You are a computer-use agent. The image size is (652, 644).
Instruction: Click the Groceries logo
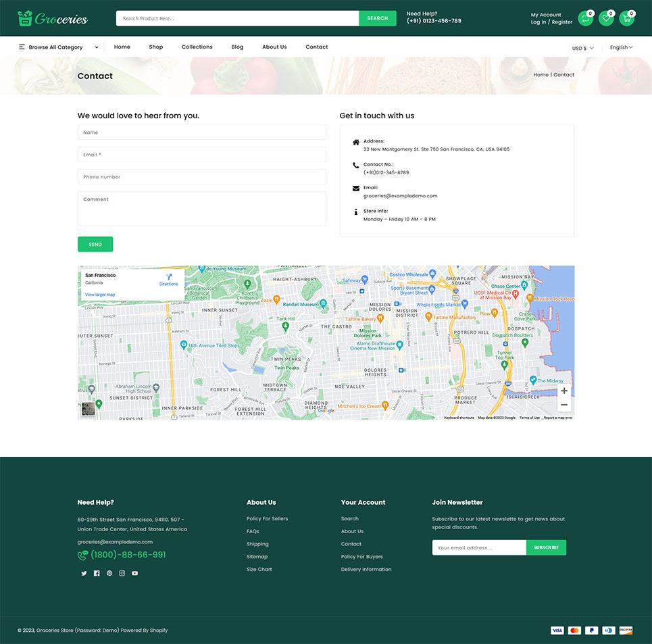click(53, 18)
